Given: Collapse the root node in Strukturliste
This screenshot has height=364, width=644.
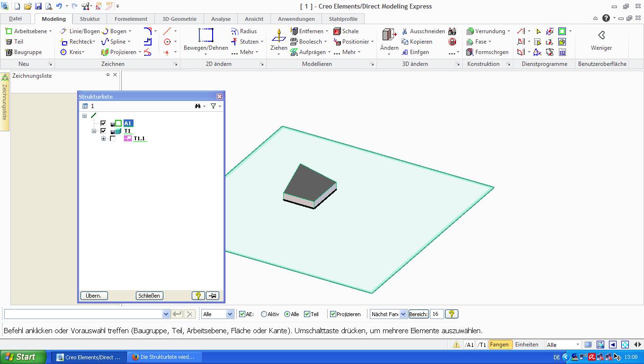Looking at the screenshot, I should point(85,116).
